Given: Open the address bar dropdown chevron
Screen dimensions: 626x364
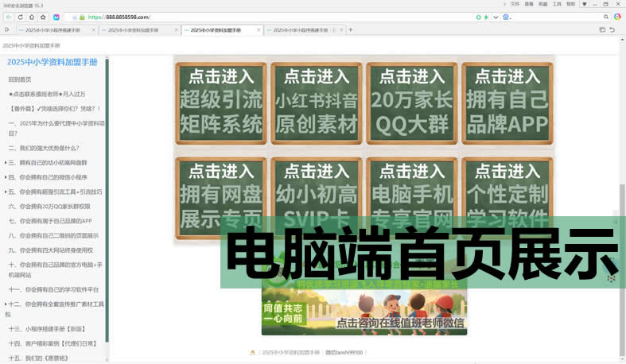Looking at the screenshot, I should click(496, 17).
